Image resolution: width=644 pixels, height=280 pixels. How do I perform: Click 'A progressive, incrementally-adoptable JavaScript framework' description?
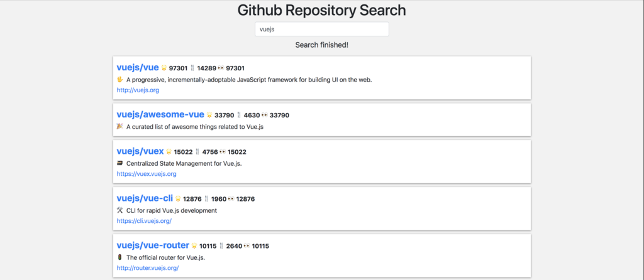[249, 80]
